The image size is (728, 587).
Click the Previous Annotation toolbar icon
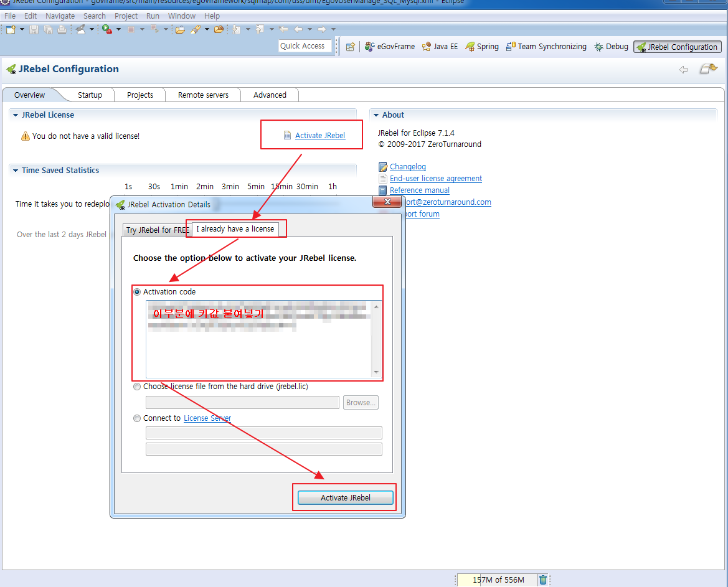[x=260, y=29]
